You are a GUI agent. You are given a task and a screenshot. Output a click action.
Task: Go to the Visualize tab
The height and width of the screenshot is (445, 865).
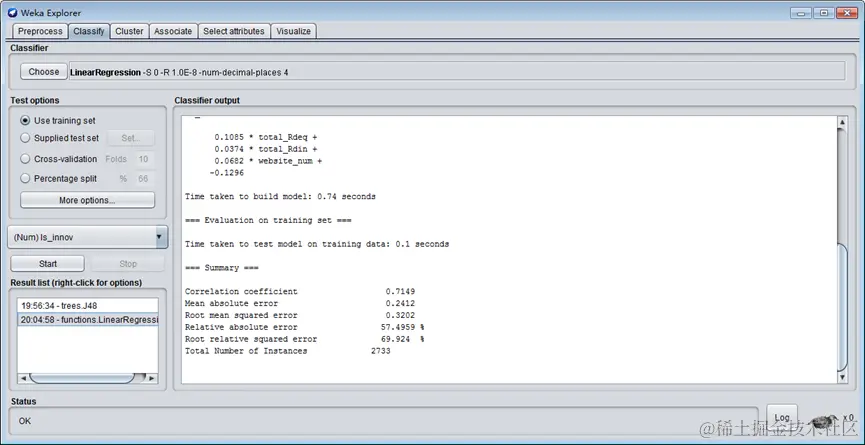point(293,31)
